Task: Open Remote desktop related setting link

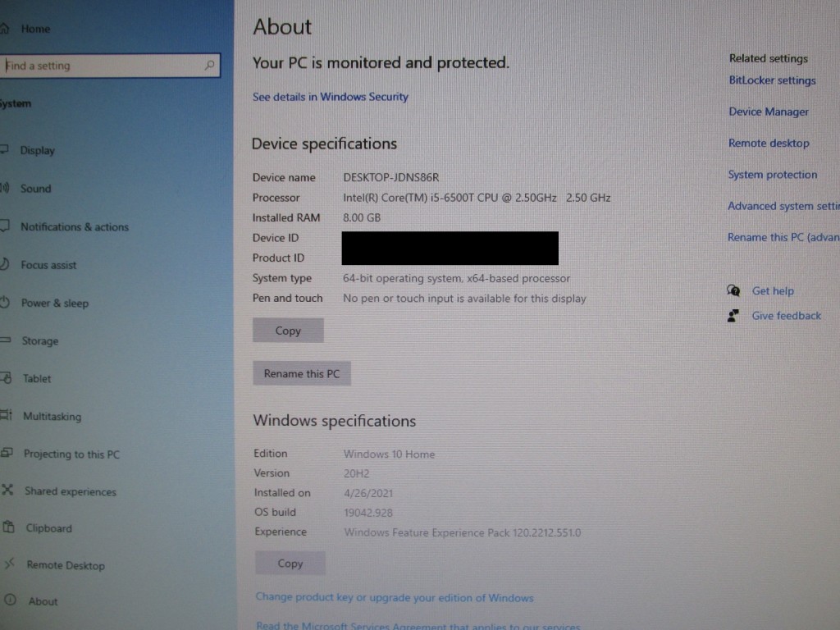Action: click(x=768, y=143)
